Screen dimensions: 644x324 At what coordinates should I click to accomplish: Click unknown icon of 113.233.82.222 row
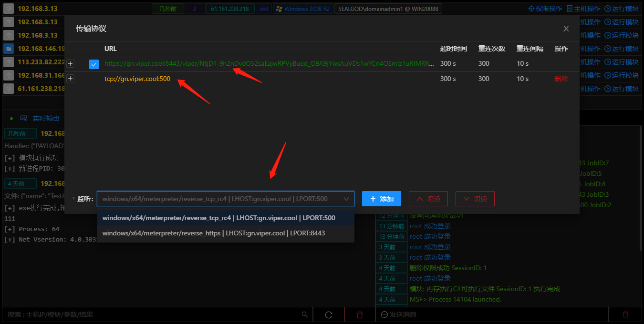[x=9, y=62]
